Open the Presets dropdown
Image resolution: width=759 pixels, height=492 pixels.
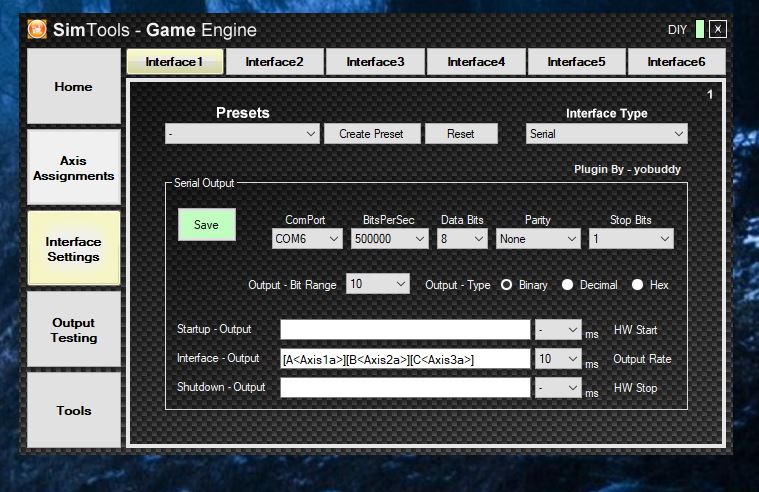[242, 134]
